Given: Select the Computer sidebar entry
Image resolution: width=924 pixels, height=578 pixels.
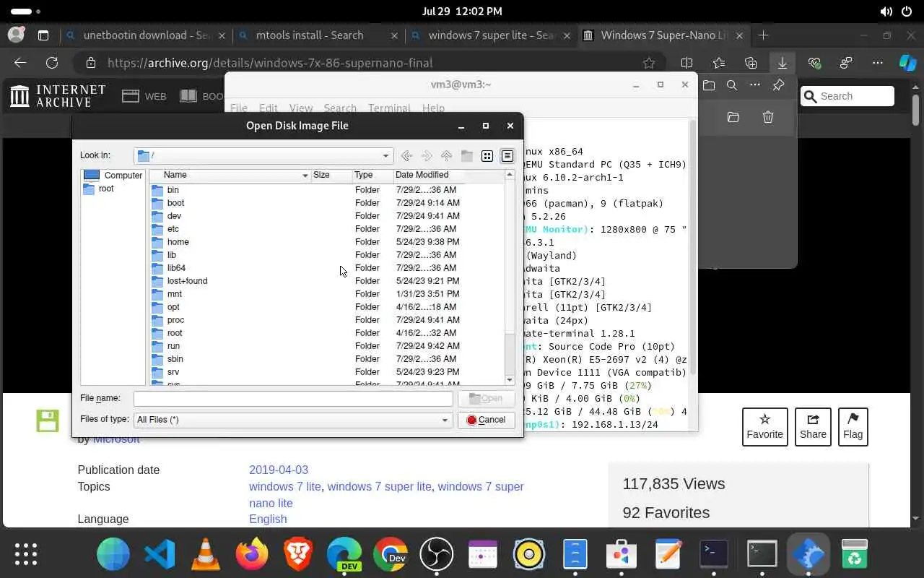Looking at the screenshot, I should click(113, 176).
